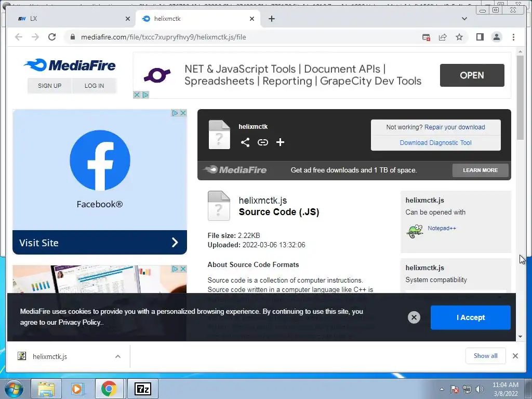
Task: Click the page scrollbar down arrow
Action: (520, 337)
